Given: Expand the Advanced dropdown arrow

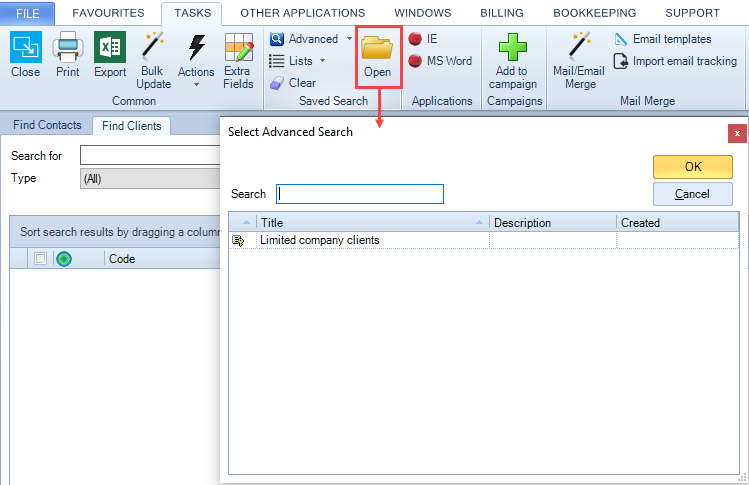Looking at the screenshot, I should tap(349, 39).
